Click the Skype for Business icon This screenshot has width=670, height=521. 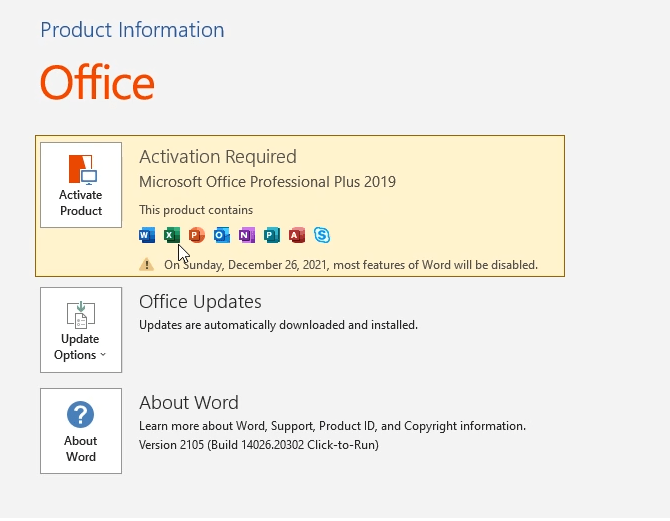322,235
